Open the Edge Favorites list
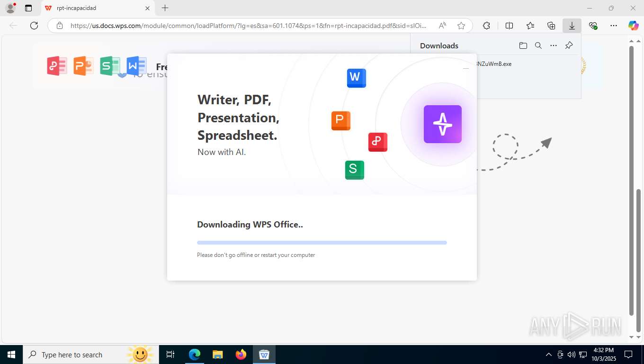Image resolution: width=644 pixels, height=364 pixels. click(530, 26)
